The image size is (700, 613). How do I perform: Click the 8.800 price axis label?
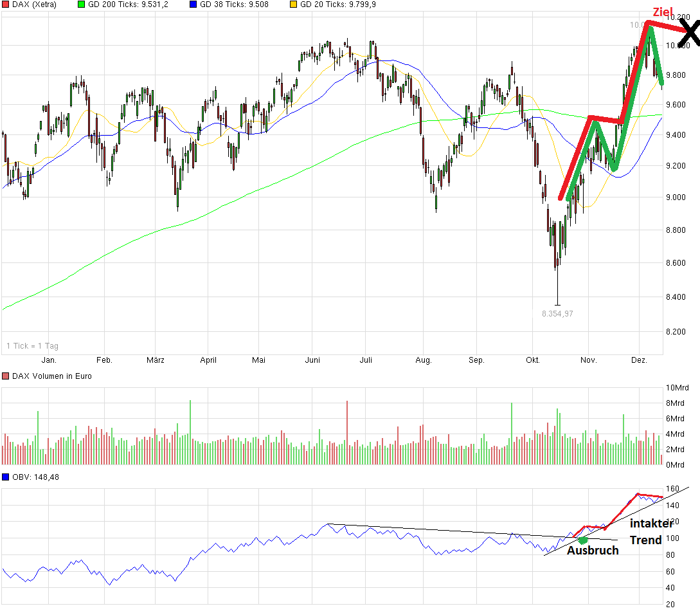coord(676,230)
